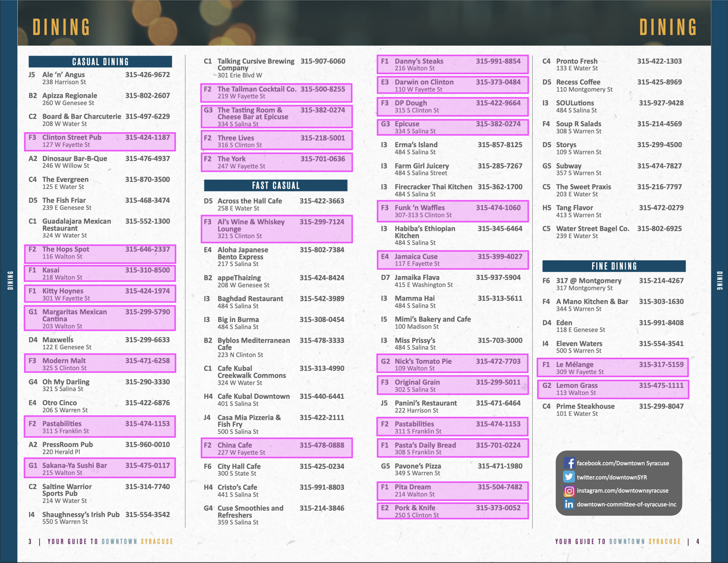Screen dimensions: 728x563
Task: Select Firecracker Thai Kitchen name
Action: click(x=434, y=187)
